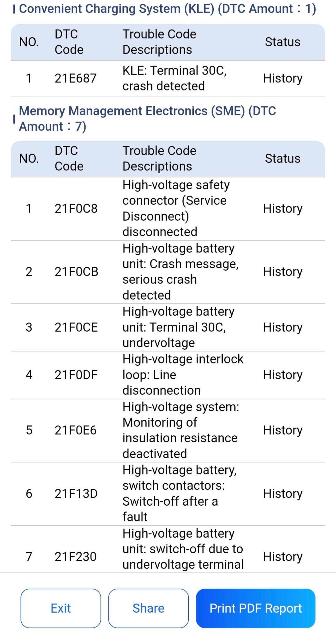Select DTC code 21F0C8
The height and width of the screenshot is (644, 336).
point(76,209)
